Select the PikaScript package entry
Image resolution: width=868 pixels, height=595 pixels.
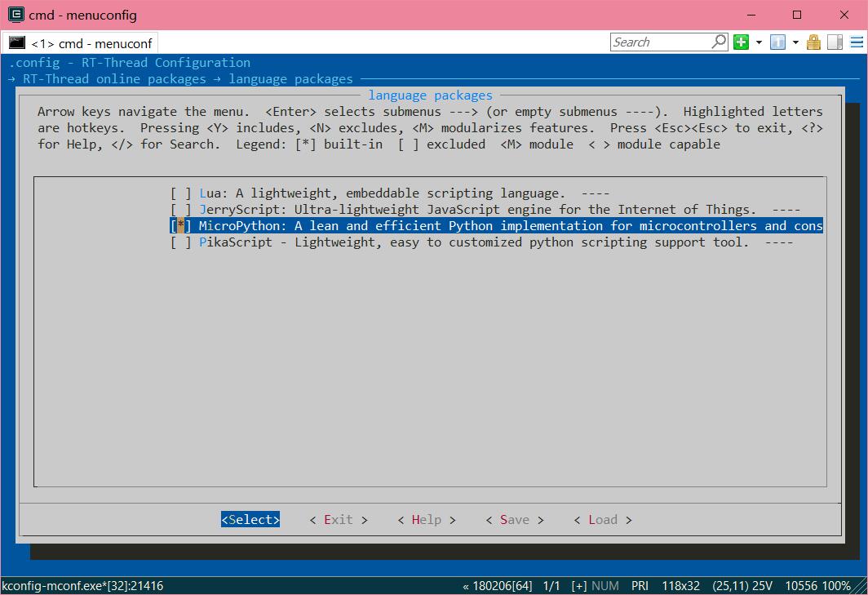point(473,242)
